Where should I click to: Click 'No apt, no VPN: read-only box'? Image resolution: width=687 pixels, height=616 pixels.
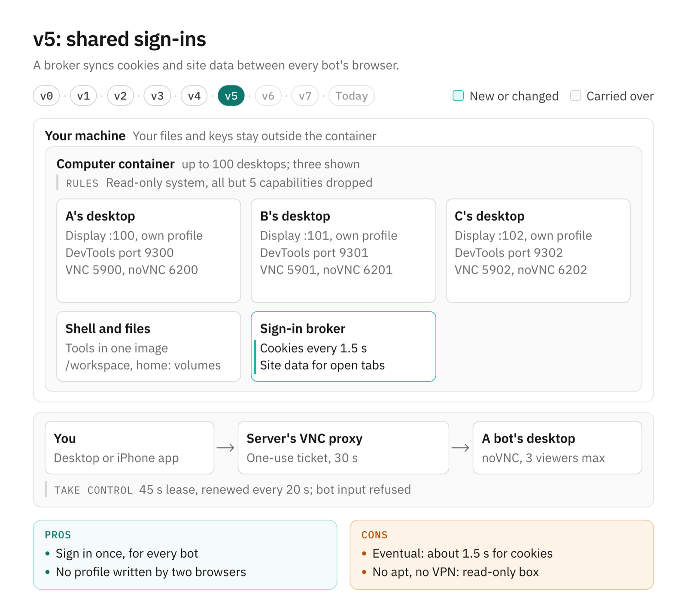[x=456, y=572]
